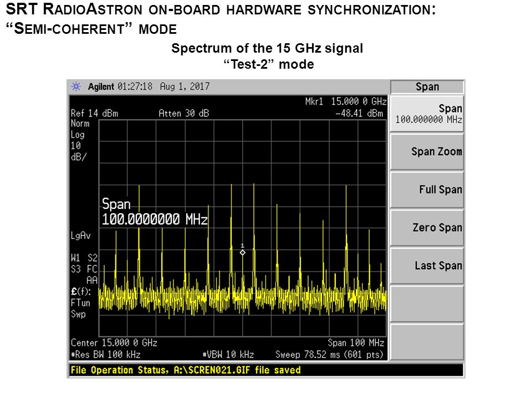Click the LgAv annotation
This screenshot has width=532, height=399.
[81, 236]
